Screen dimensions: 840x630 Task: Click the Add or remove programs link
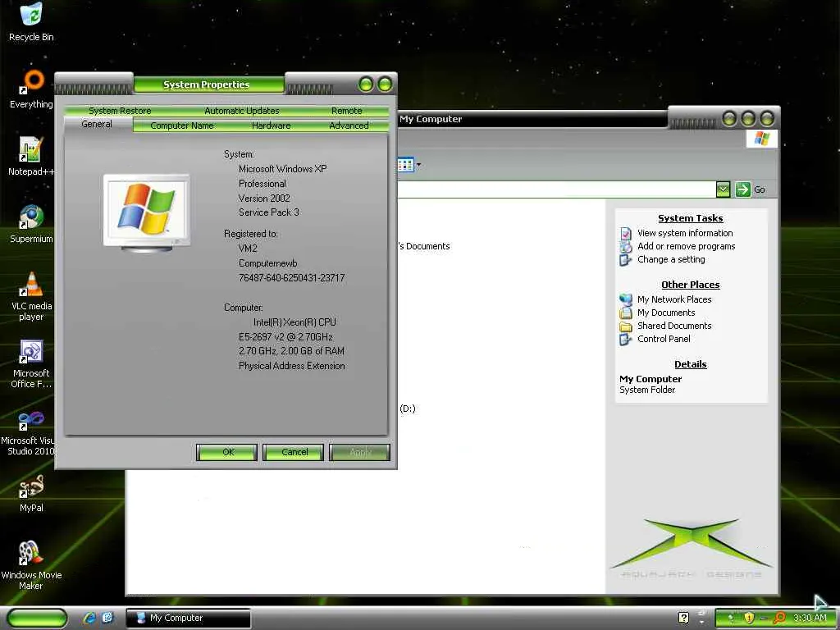point(686,246)
